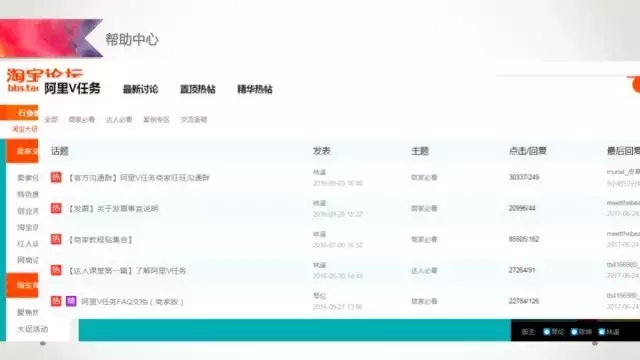Viewport: 640px width, 360px height.
Task: Click count 27264/91
Action: [522, 270]
